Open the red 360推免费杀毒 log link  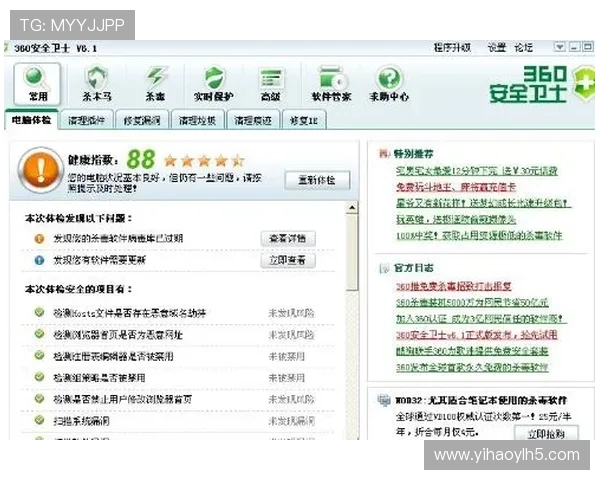click(453, 286)
